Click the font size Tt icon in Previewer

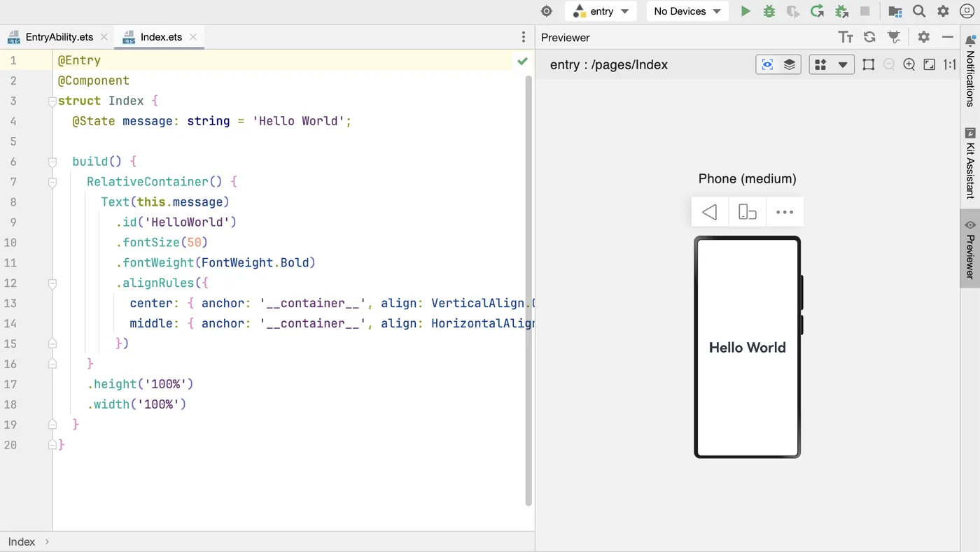(846, 37)
